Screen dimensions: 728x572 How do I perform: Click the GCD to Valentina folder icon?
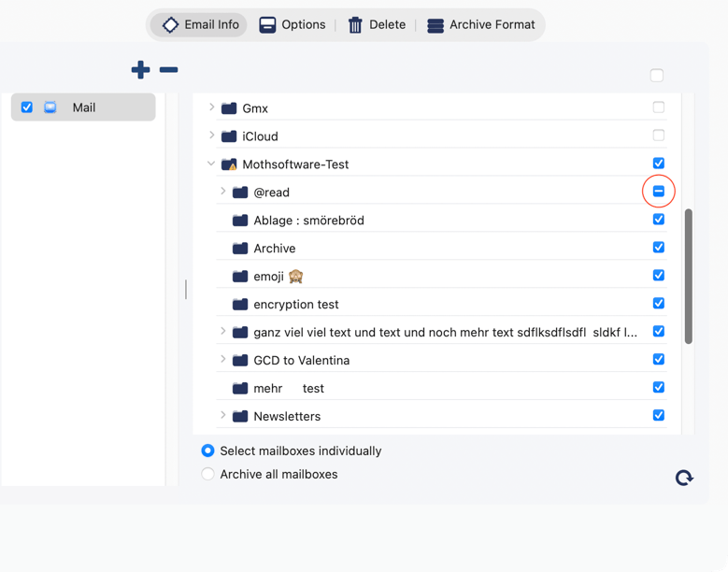(x=240, y=360)
